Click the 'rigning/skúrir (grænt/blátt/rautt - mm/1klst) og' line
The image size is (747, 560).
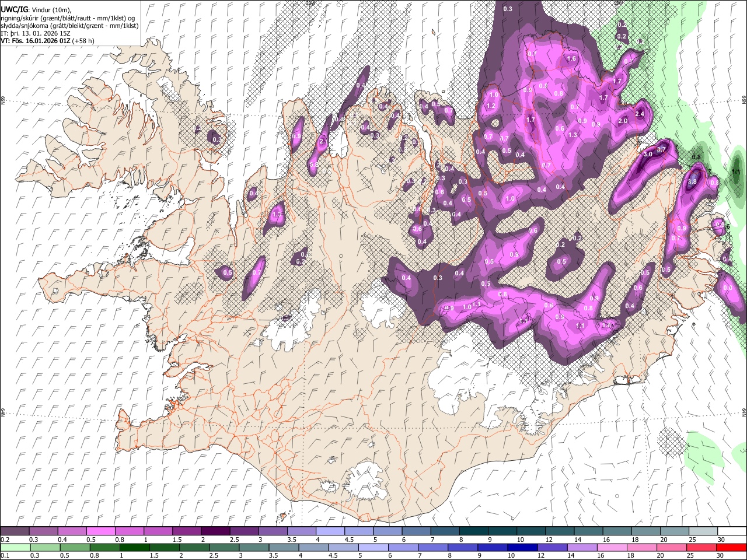(68, 17)
